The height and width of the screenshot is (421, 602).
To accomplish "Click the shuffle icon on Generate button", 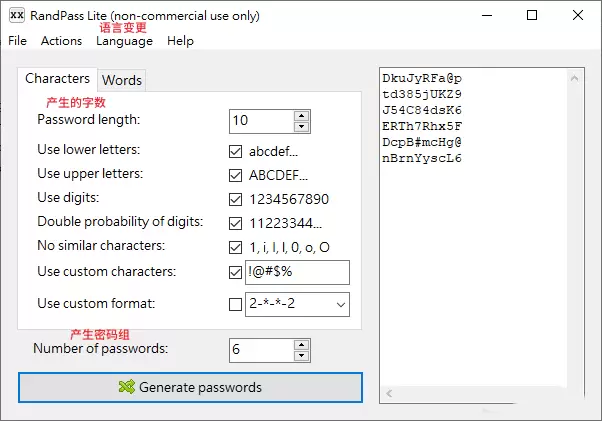I will (x=127, y=387).
